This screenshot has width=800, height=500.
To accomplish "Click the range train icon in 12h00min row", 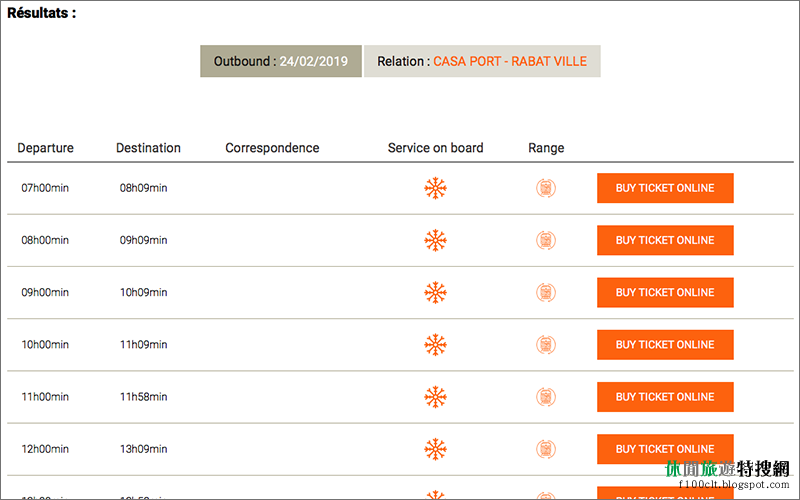I will (x=546, y=449).
